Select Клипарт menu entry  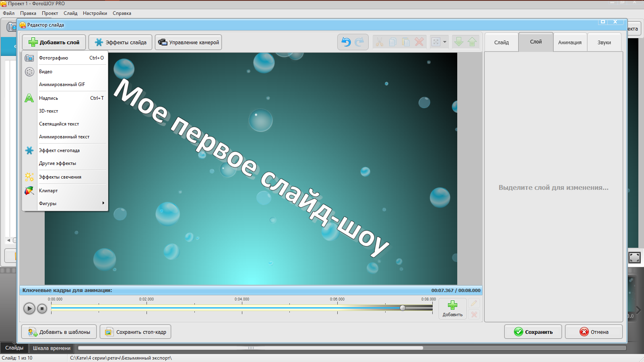click(65, 191)
